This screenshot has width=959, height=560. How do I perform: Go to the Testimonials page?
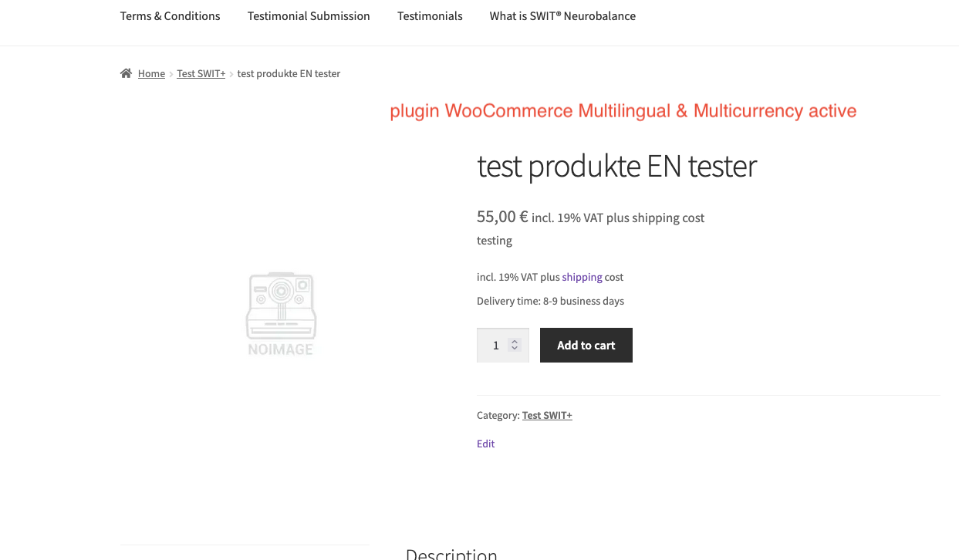[x=430, y=16]
